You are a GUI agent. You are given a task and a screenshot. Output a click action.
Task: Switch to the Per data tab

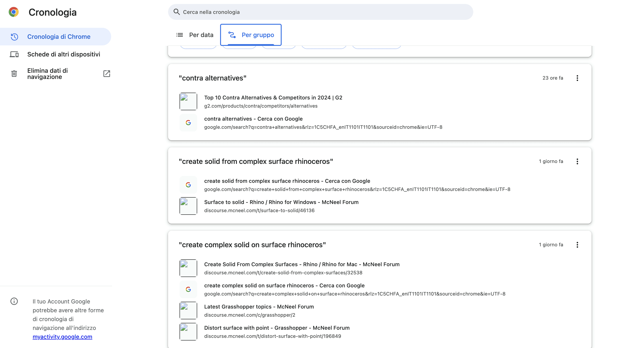tap(195, 35)
